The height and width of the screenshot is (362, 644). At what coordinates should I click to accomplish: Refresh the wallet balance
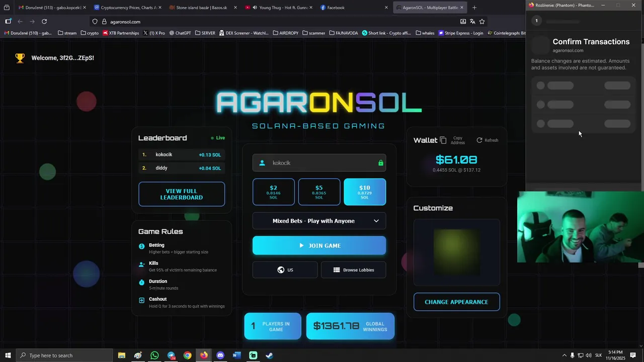point(487,140)
